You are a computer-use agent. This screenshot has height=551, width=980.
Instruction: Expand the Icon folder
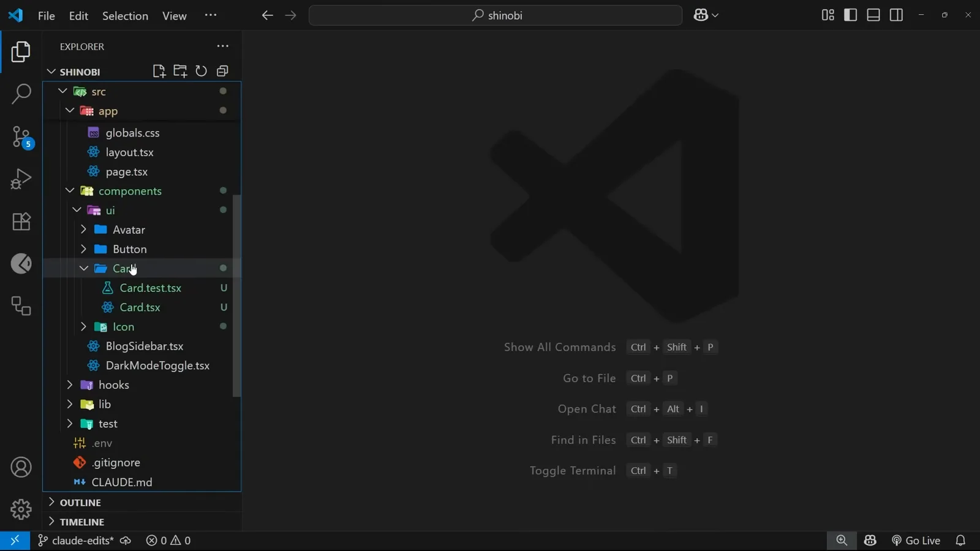pos(84,327)
